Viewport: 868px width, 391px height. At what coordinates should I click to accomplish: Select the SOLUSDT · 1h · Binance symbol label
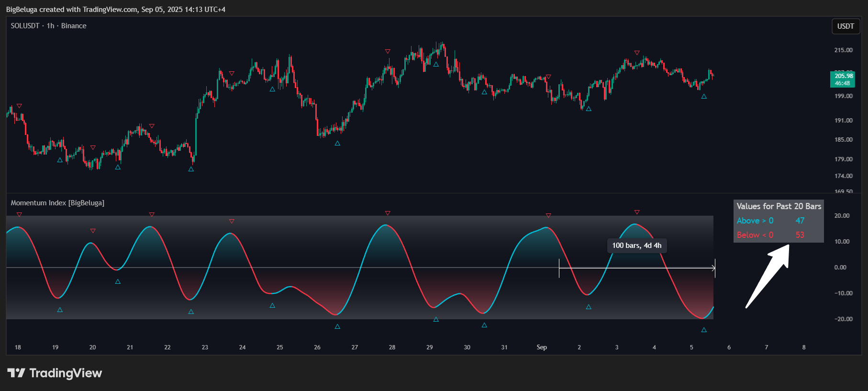coord(49,26)
